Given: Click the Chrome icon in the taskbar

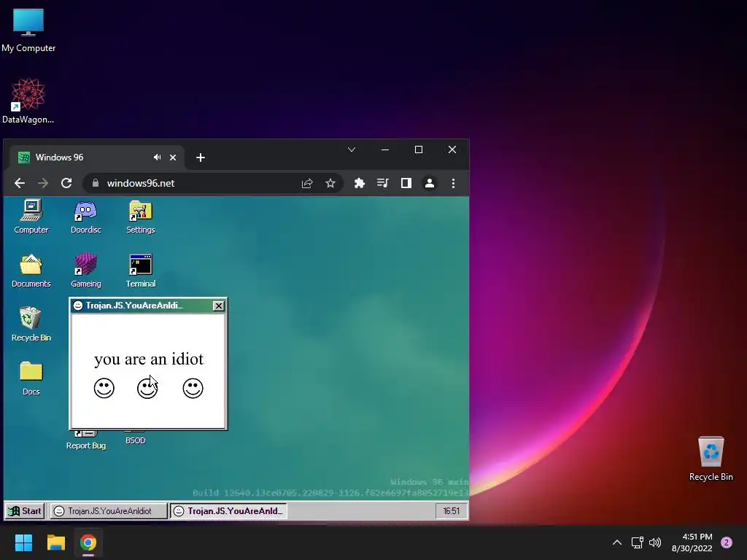Looking at the screenshot, I should (88, 542).
